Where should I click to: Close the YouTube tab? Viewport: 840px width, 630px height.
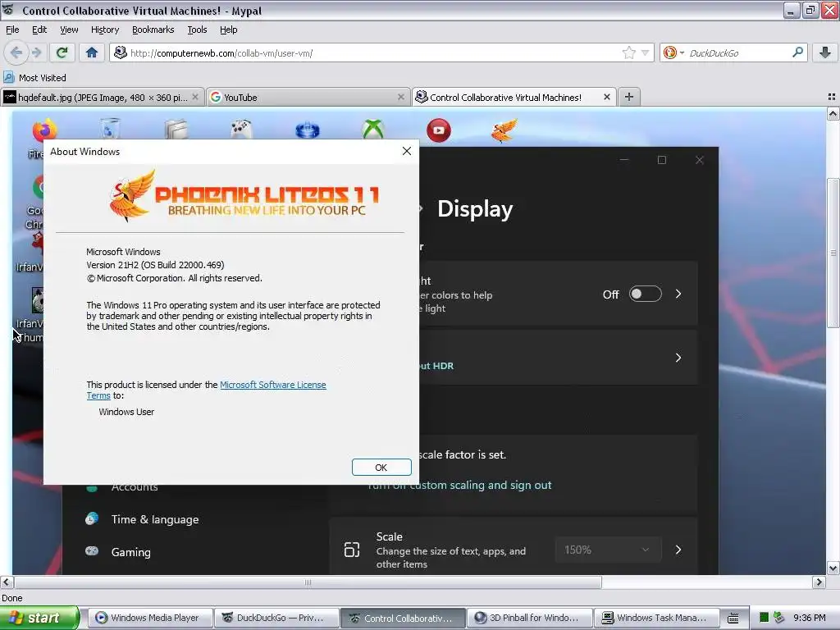400,97
